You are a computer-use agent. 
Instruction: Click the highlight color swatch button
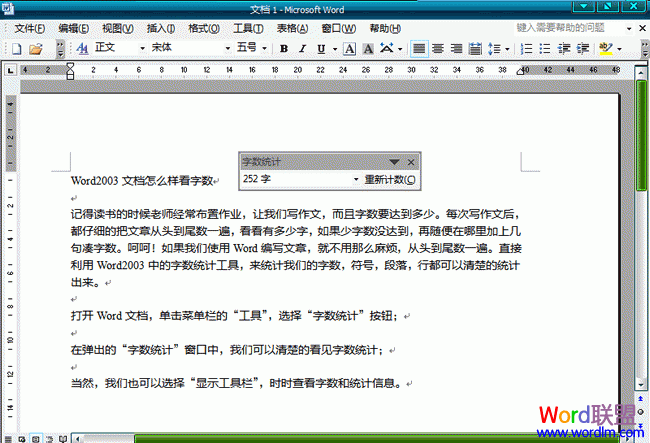point(605,48)
